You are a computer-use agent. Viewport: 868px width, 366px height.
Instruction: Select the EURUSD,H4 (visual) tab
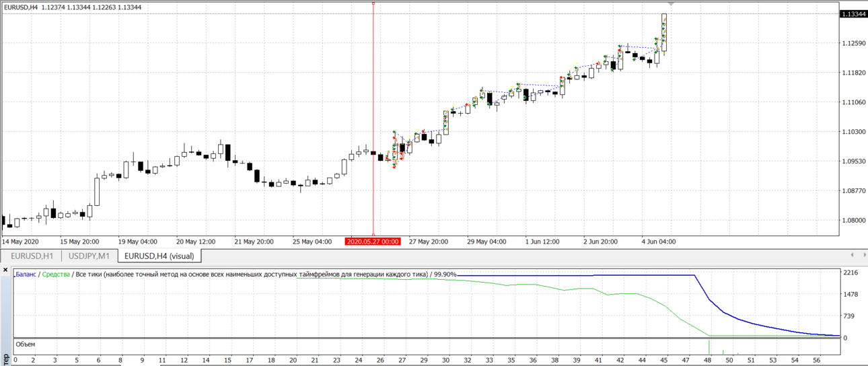click(159, 256)
